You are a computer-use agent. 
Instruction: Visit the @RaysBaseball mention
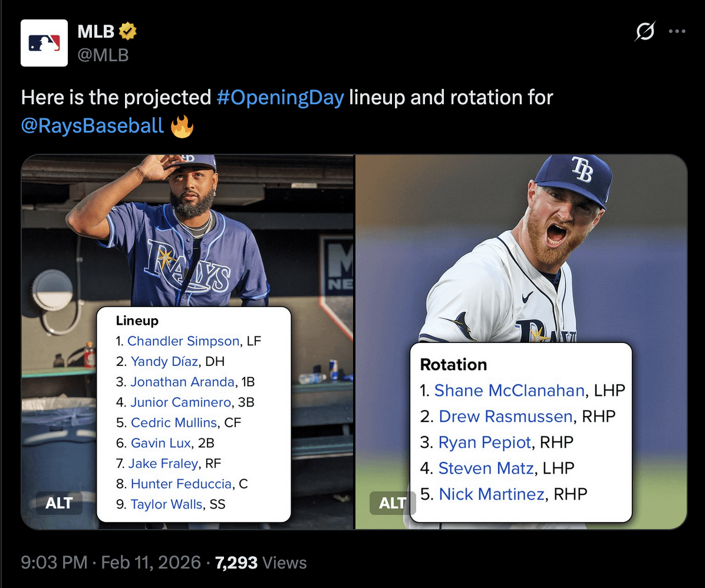[x=93, y=125]
